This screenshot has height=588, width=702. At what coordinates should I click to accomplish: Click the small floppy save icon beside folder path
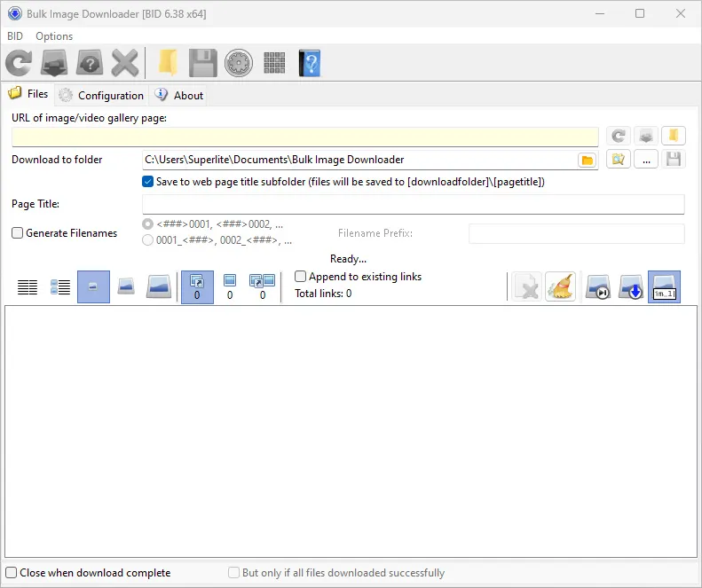[674, 160]
